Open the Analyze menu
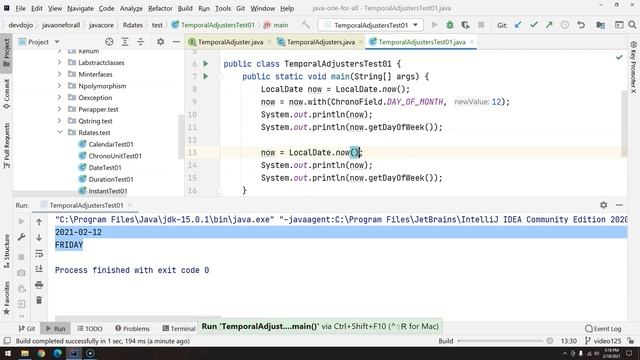The image size is (640, 360). point(131,8)
